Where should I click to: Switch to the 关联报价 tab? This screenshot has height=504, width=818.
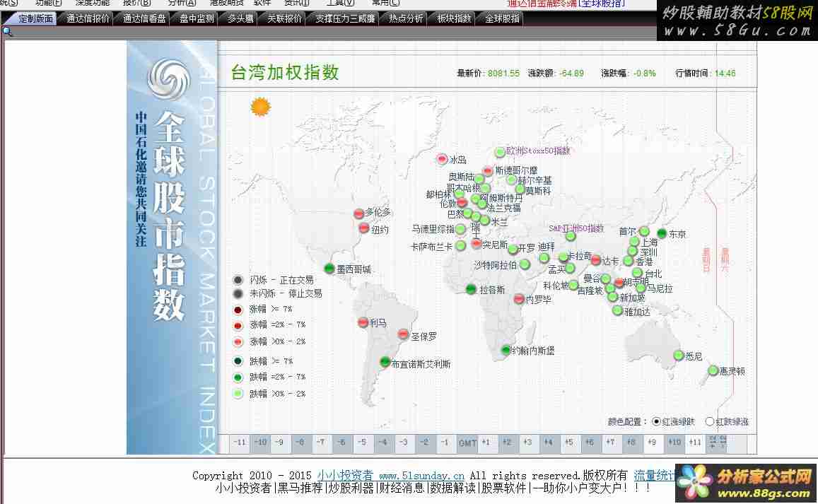pos(284,19)
